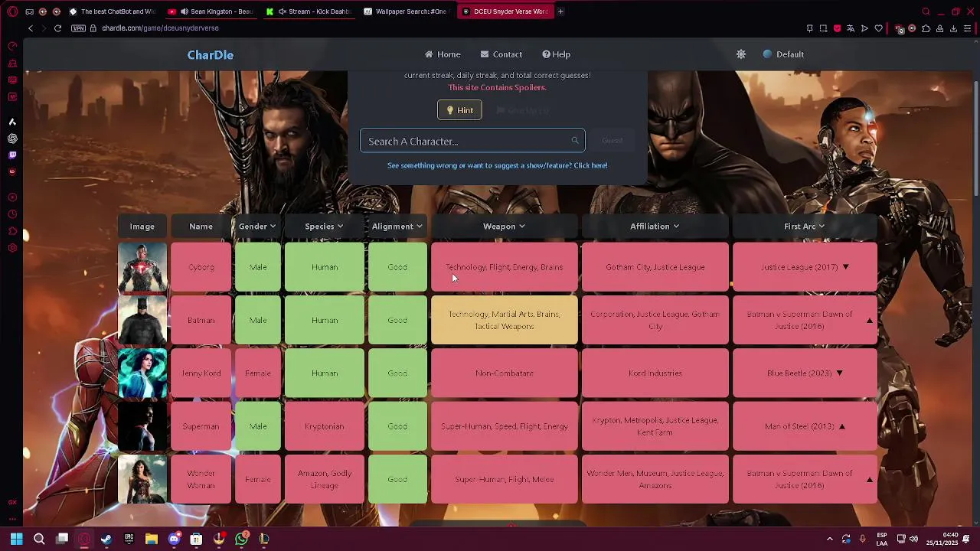Click the 'Justice League (2017)' First Arc cell
Image resolution: width=980 pixels, height=551 pixels.
click(x=805, y=267)
